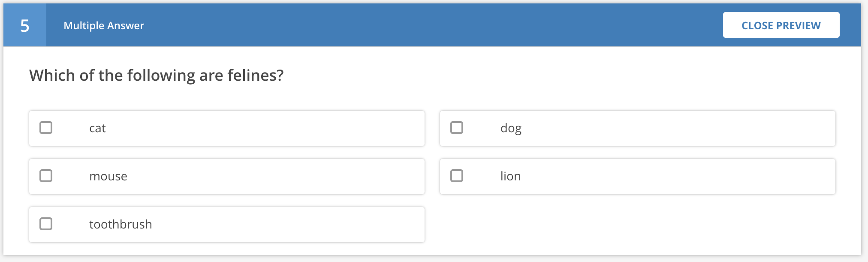Image resolution: width=868 pixels, height=262 pixels.
Task: Click the 'lion' answer text
Action: coord(510,177)
